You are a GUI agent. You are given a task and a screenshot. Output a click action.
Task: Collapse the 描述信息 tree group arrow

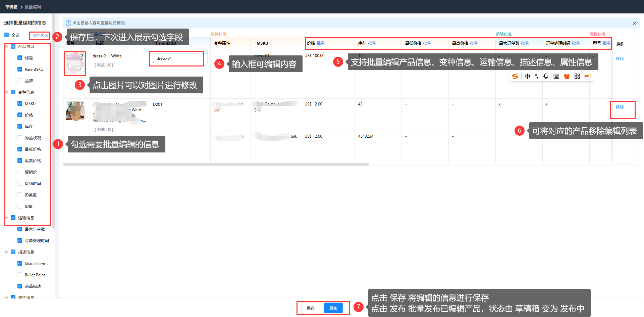pyautogui.click(x=7, y=252)
